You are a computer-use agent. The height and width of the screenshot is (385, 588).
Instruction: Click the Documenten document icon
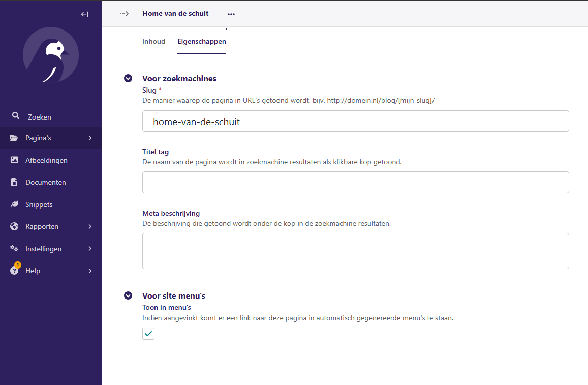[15, 182]
